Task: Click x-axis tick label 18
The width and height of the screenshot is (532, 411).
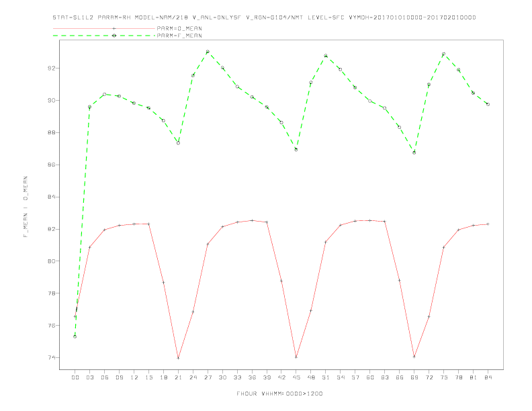Action: [163, 377]
